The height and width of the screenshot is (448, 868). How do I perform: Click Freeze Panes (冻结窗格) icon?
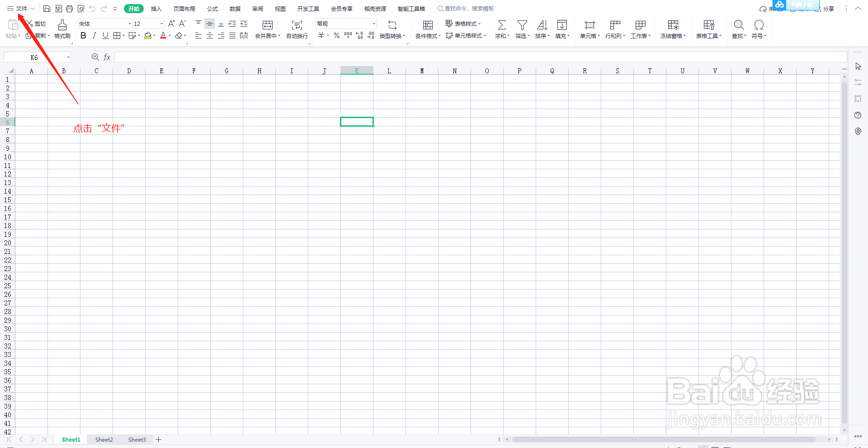pos(673,25)
